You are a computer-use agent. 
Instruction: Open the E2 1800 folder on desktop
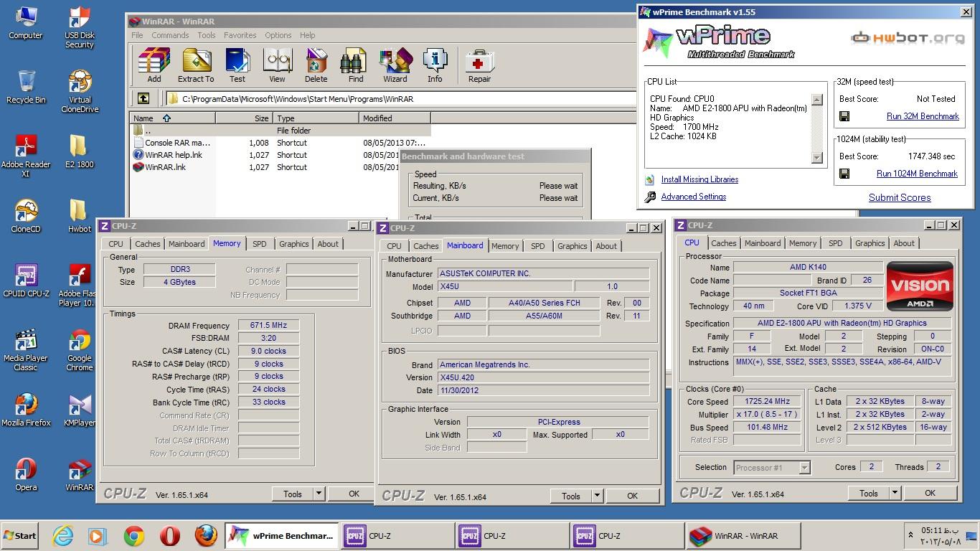[x=80, y=151]
